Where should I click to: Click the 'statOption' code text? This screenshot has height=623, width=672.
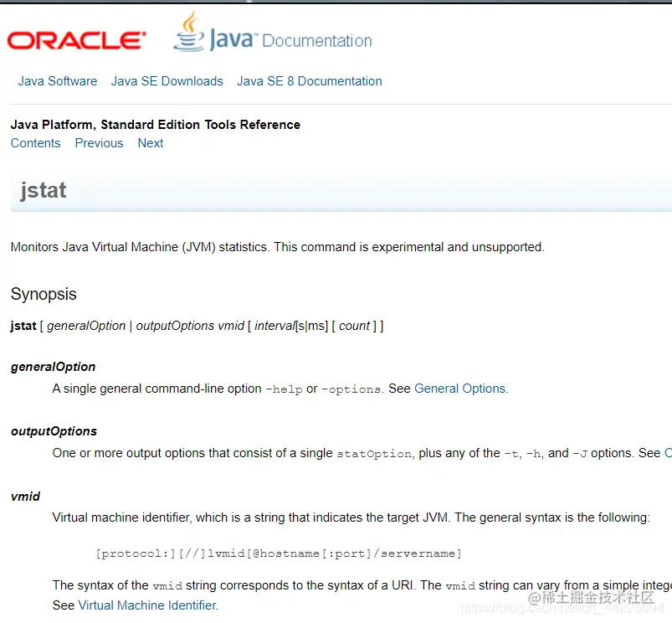[374, 454]
